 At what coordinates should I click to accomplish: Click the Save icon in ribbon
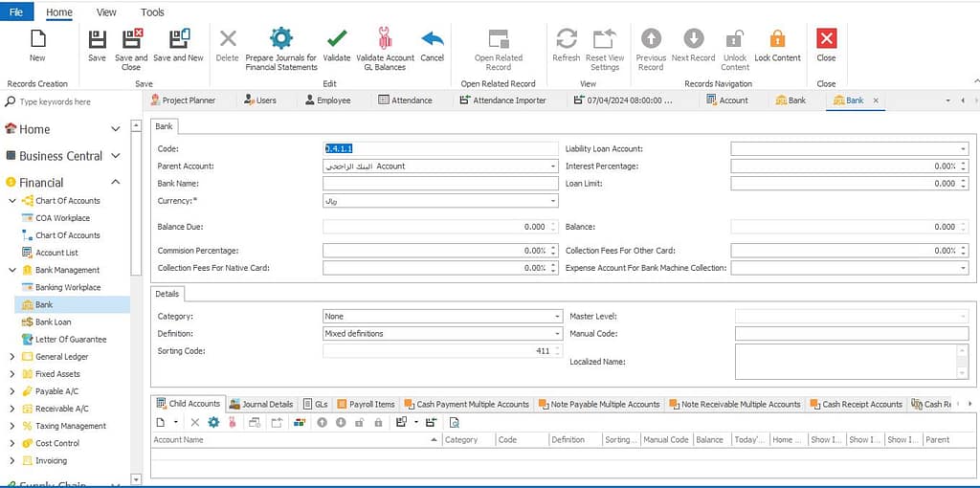point(97,39)
